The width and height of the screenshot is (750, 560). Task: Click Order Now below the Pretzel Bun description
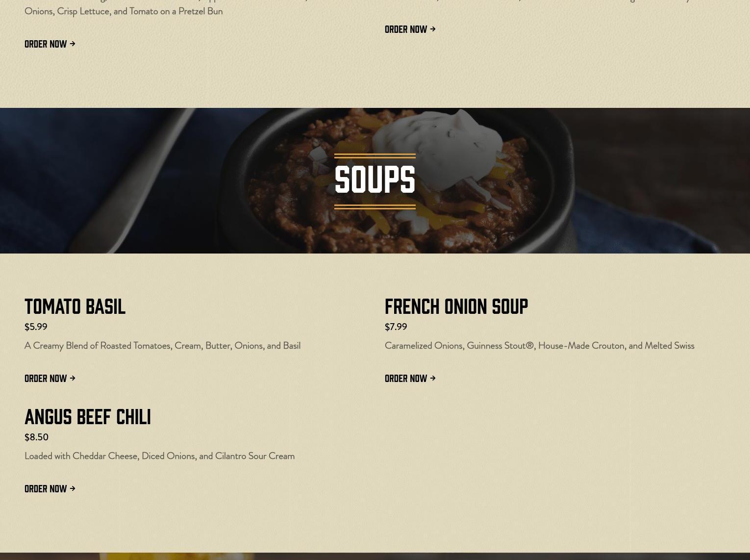[x=50, y=44]
